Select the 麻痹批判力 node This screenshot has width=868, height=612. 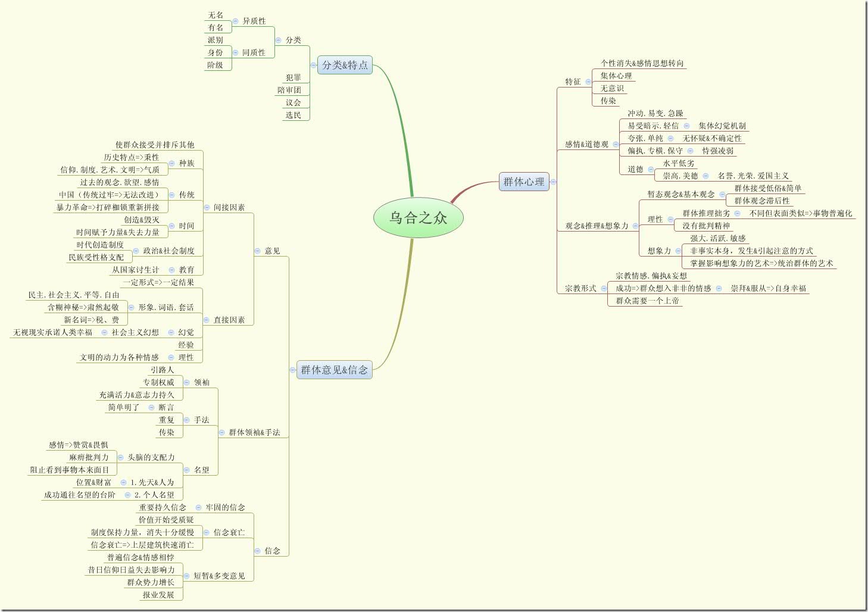click(89, 457)
